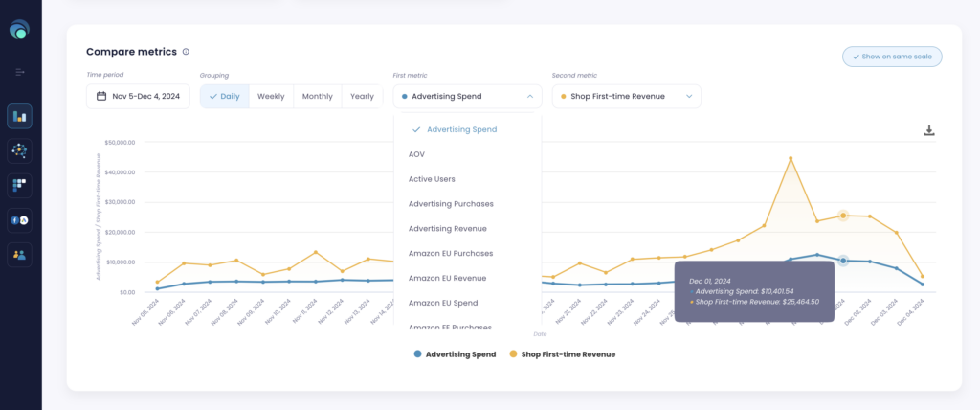Image resolution: width=980 pixels, height=410 pixels.
Task: Click the info icon beside Compare metrics
Action: click(186, 52)
